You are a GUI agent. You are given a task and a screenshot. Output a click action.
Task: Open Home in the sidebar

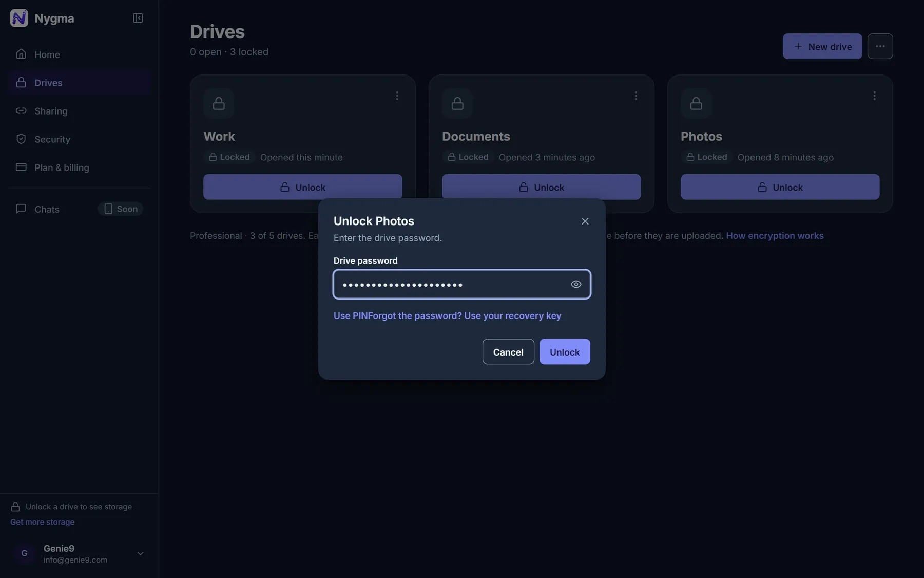(x=79, y=54)
